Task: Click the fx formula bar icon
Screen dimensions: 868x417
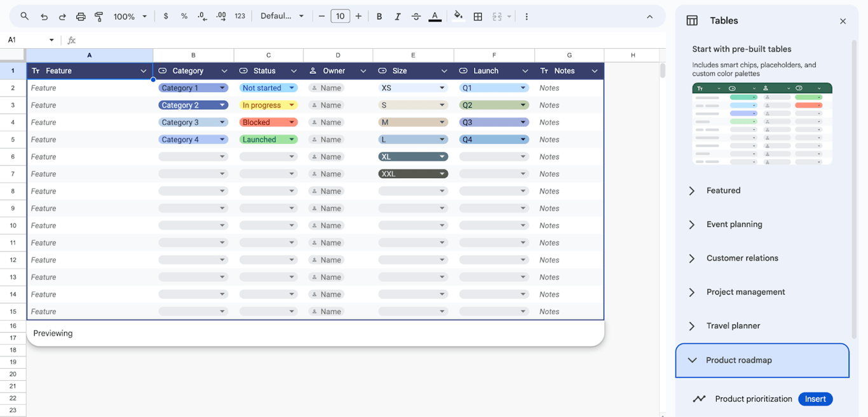Action: [71, 40]
